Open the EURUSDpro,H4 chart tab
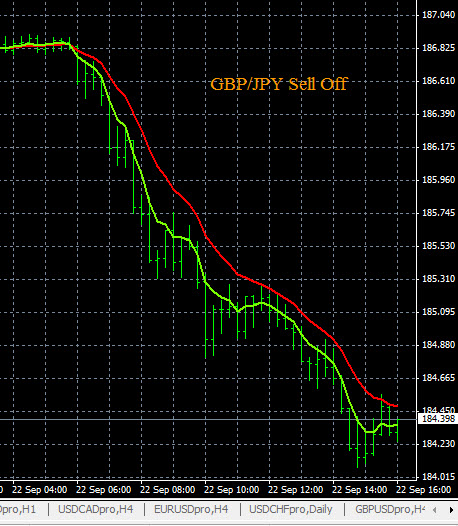 191,509
